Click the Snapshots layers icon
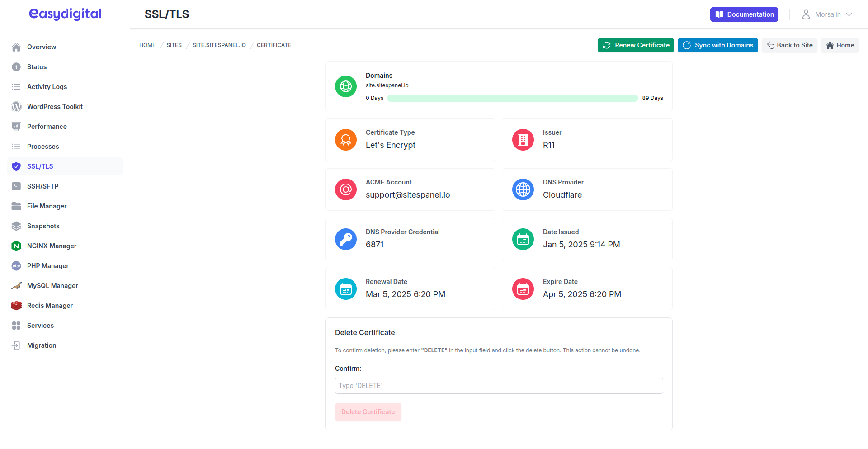The image size is (868, 449). pos(16,226)
